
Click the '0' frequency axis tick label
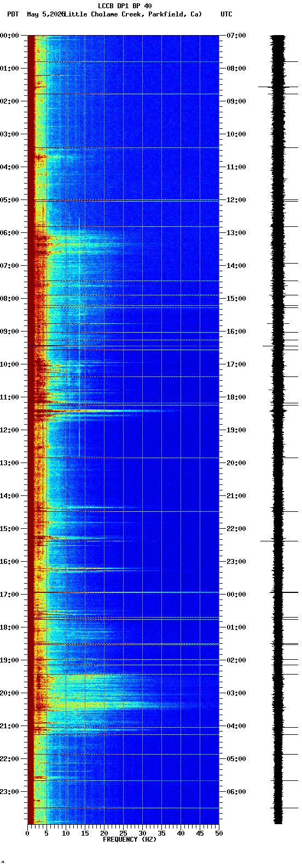[x=27, y=833]
